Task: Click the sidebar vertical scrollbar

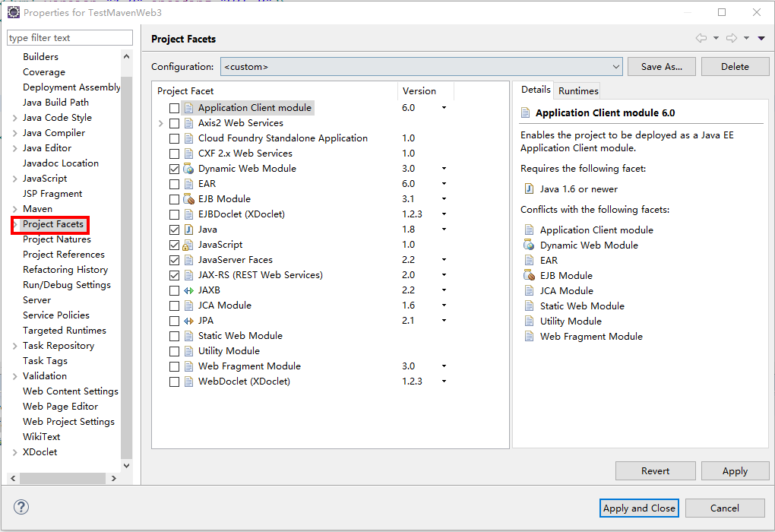Action: (126, 266)
